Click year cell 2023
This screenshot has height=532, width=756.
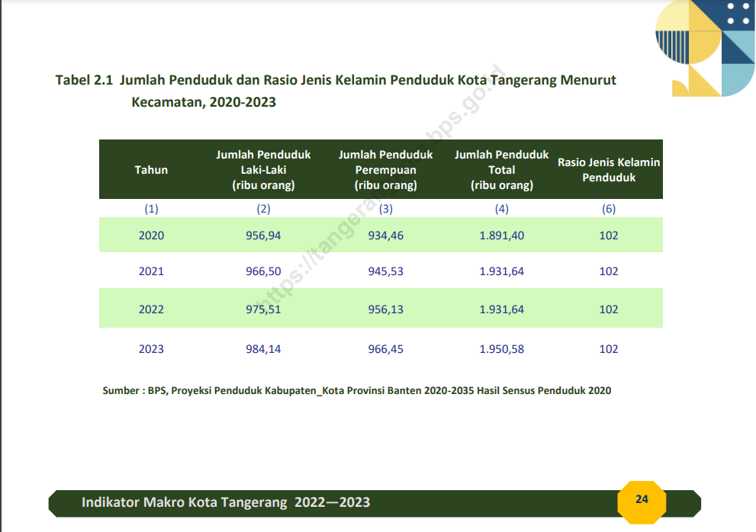(151, 349)
